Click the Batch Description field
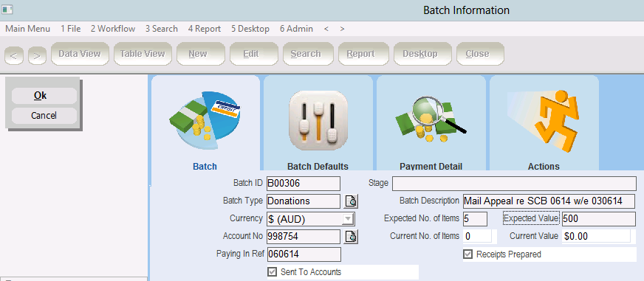 (549, 201)
